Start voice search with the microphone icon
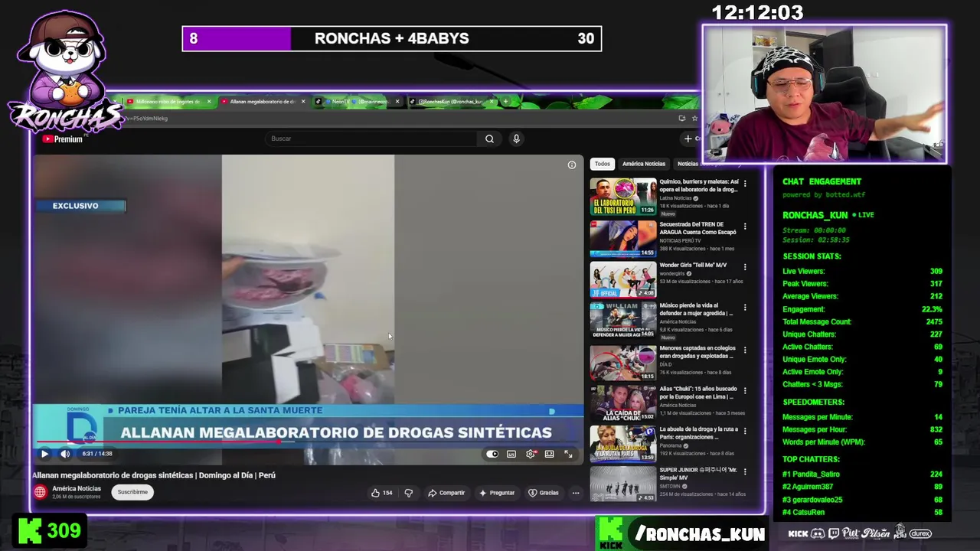Image resolution: width=980 pixels, height=551 pixels. click(516, 139)
